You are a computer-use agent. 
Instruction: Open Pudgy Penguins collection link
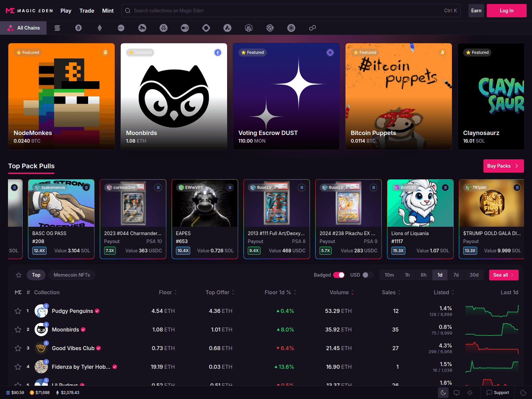click(72, 311)
